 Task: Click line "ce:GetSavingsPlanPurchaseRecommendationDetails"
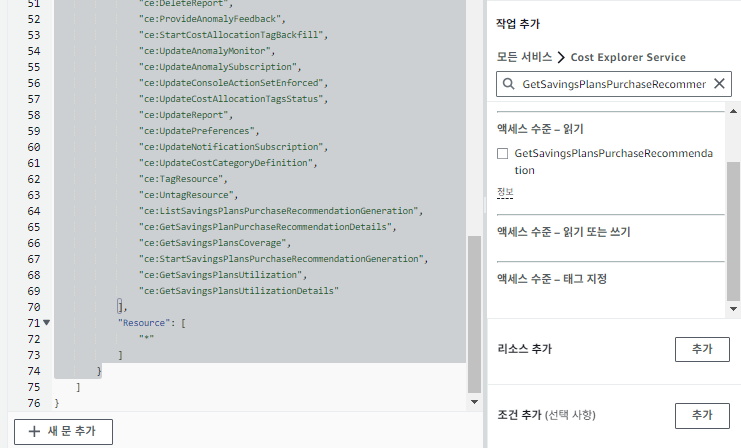coord(267,227)
